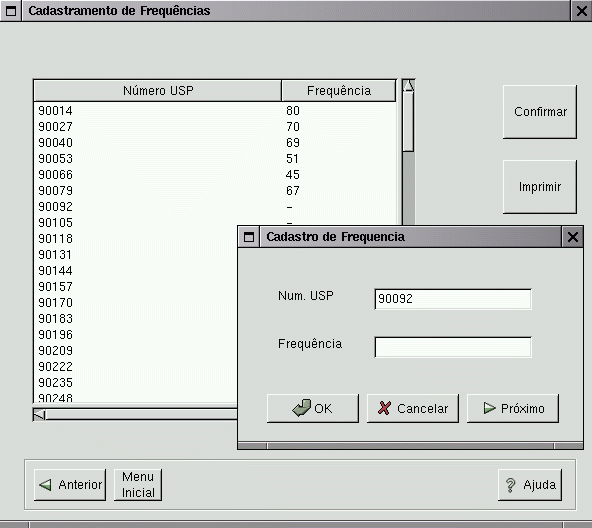Click the red X Cancelar button
Viewport: 592px width, 528px height.
coord(413,408)
